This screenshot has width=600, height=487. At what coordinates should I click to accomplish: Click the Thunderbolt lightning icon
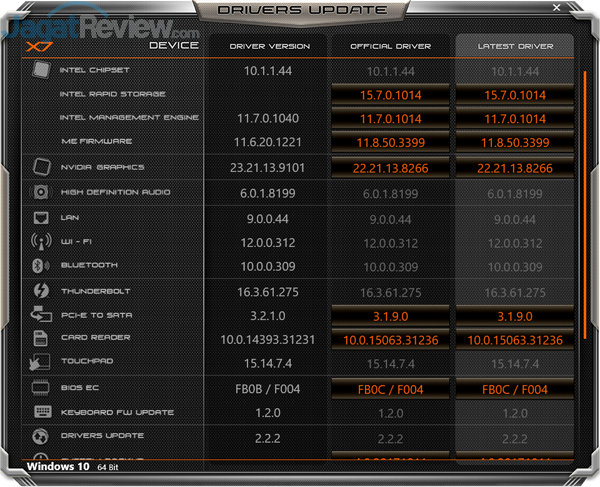pyautogui.click(x=41, y=291)
